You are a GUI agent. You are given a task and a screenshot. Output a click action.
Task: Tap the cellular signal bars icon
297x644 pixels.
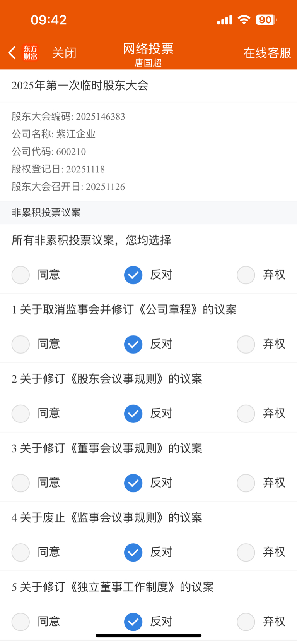pyautogui.click(x=225, y=20)
